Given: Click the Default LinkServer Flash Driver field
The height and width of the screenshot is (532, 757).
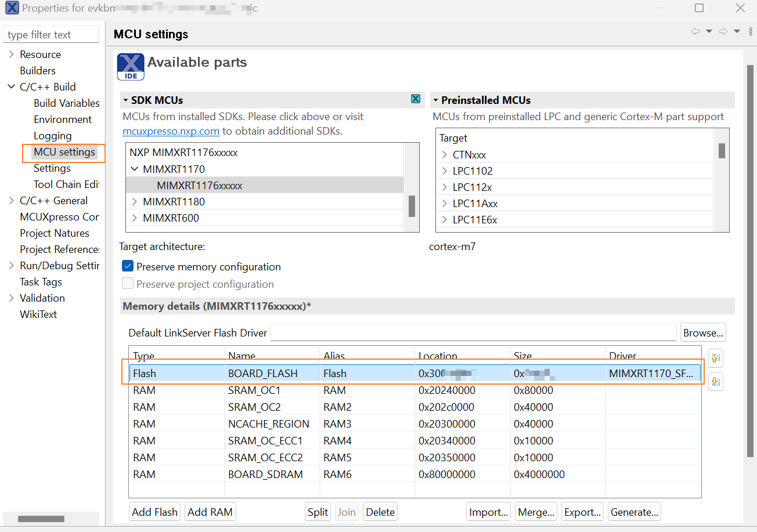Looking at the screenshot, I should (473, 332).
